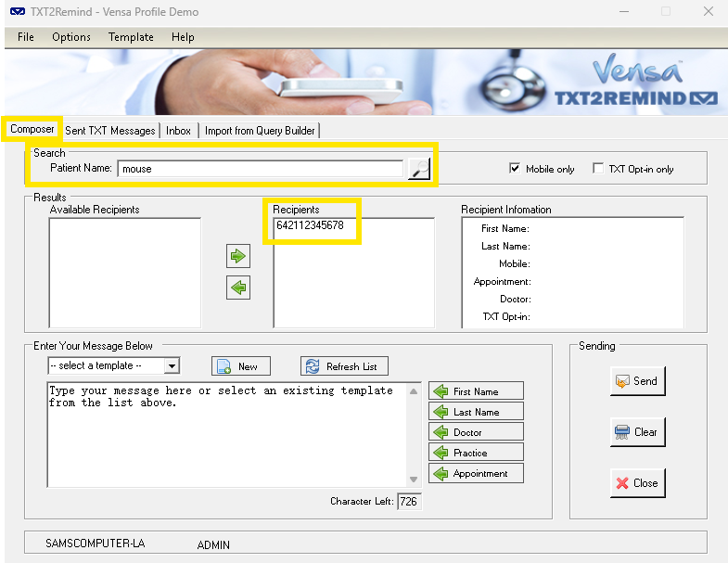728x563 pixels.
Task: Close the TXT2Remind window
Action: tap(708, 11)
